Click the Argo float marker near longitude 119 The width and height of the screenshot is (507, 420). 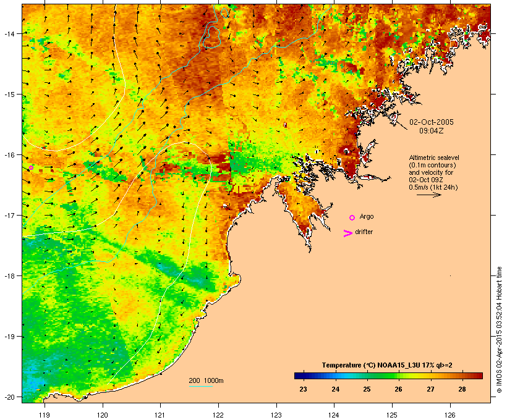click(31, 167)
